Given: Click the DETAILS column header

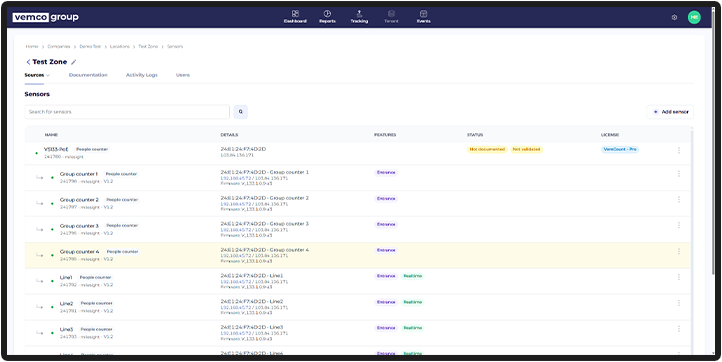Looking at the screenshot, I should (x=229, y=135).
